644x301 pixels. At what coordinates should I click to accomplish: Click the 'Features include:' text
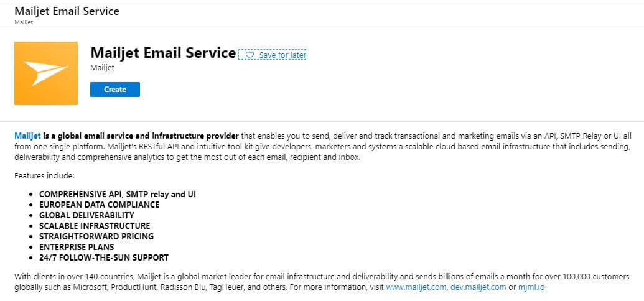pos(44,176)
